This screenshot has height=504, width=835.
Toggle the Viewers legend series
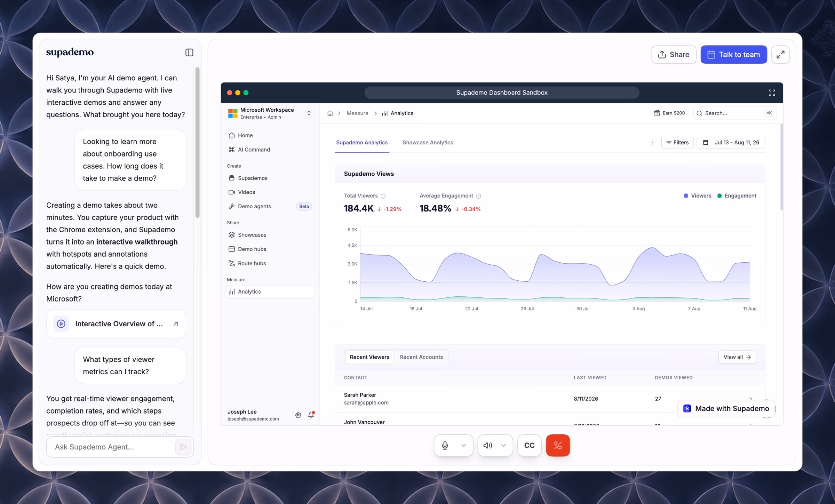pos(697,196)
